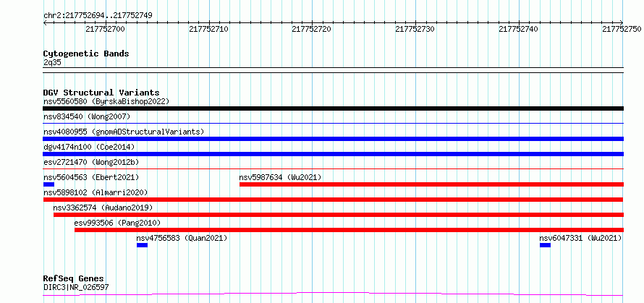This screenshot has height=303, width=644.
Task: Open variant nsv5898102 (Almarri2020) label
Action: coord(96,192)
